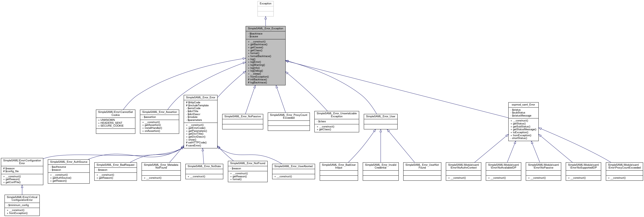Image resolution: width=644 pixels, height=217 pixels.
Task: Open the SimpleSAML_Error_Error class title
Action: [x=200, y=97]
